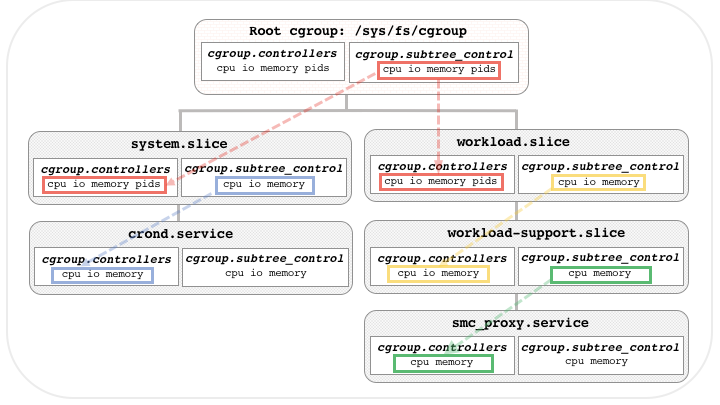Click smc_proxy.service's cgroup.subtree_control cell
The width and height of the screenshot is (720, 405).
pyautogui.click(x=600, y=354)
